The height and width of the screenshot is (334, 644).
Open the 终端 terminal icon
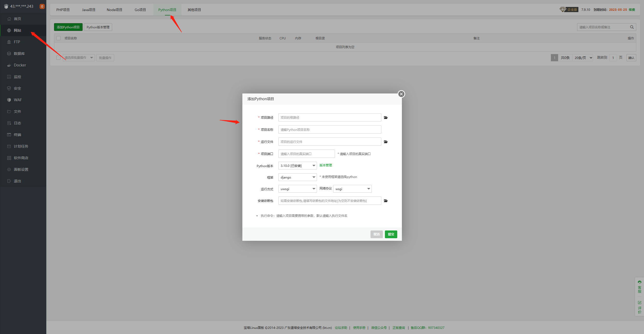pyautogui.click(x=9, y=135)
